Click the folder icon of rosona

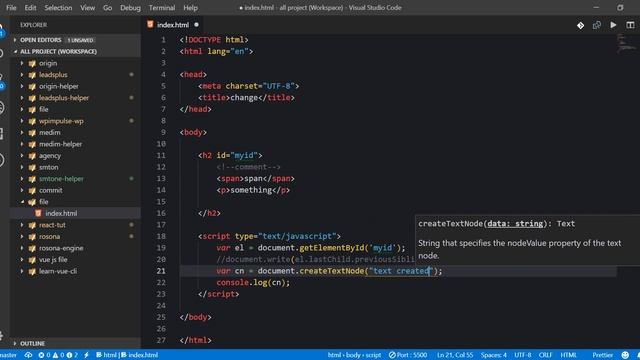(32, 236)
